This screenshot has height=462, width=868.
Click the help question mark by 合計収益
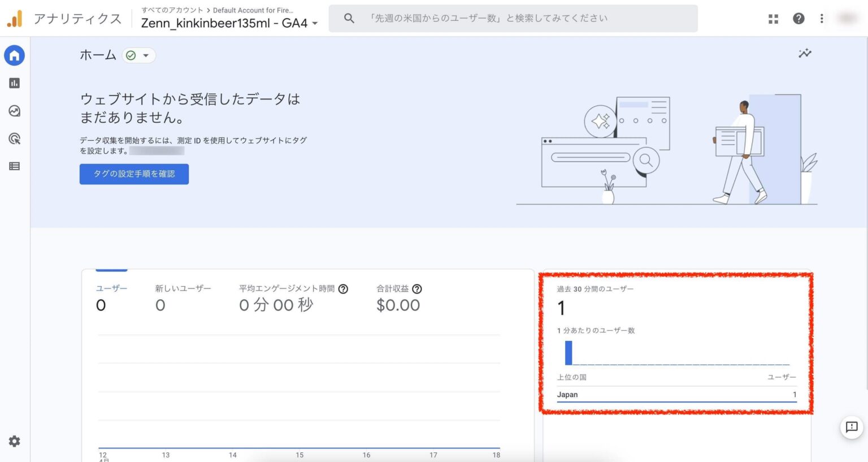coord(416,288)
